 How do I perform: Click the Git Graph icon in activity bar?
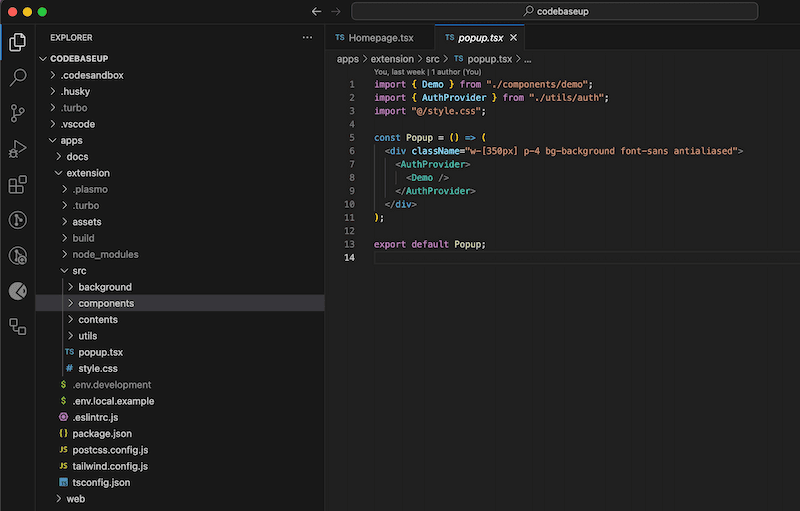tap(17, 220)
